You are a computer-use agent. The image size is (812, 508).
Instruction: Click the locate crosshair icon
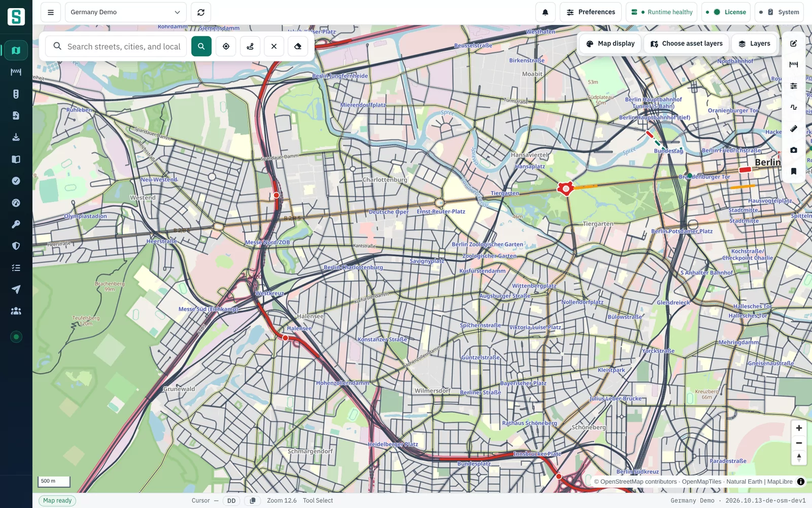[x=226, y=46]
